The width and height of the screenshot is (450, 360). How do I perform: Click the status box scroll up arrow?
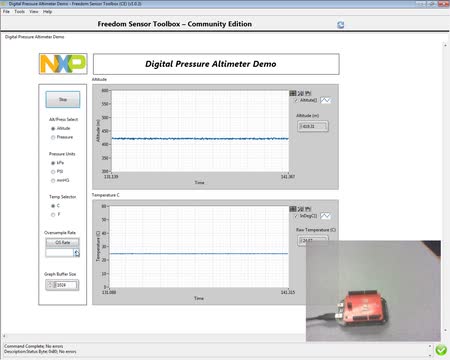(x=430, y=346)
